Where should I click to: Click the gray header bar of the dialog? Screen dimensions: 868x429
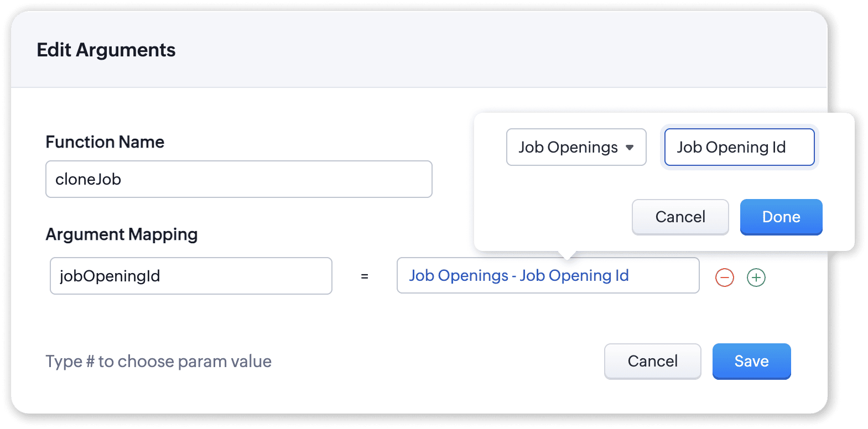click(419, 49)
